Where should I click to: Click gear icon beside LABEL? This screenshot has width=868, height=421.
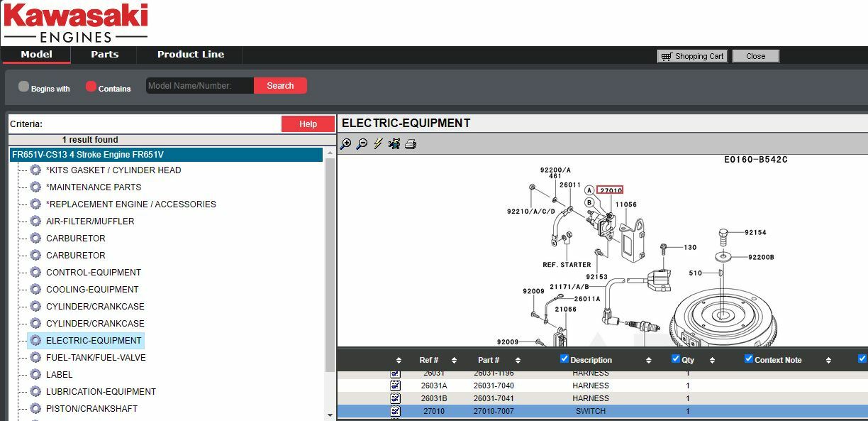click(x=35, y=374)
